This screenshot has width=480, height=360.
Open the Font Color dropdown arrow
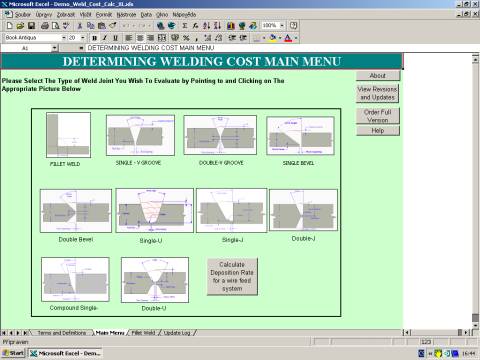click(296, 38)
